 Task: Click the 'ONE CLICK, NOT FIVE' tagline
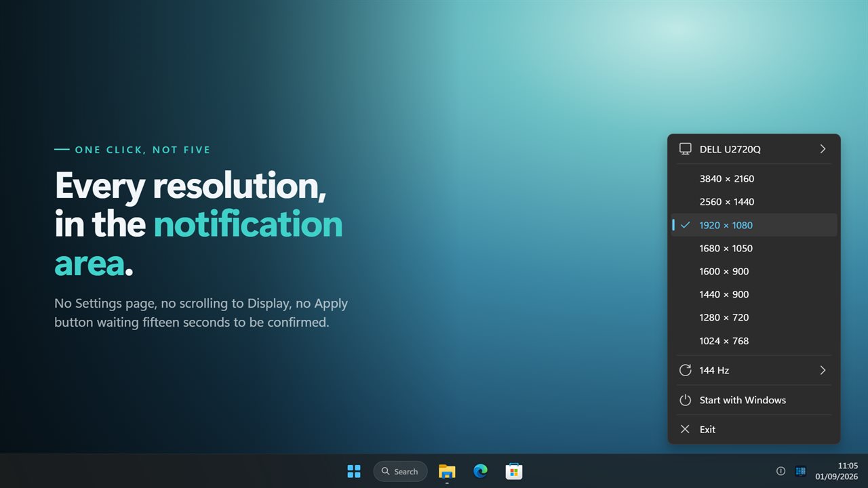tap(143, 150)
